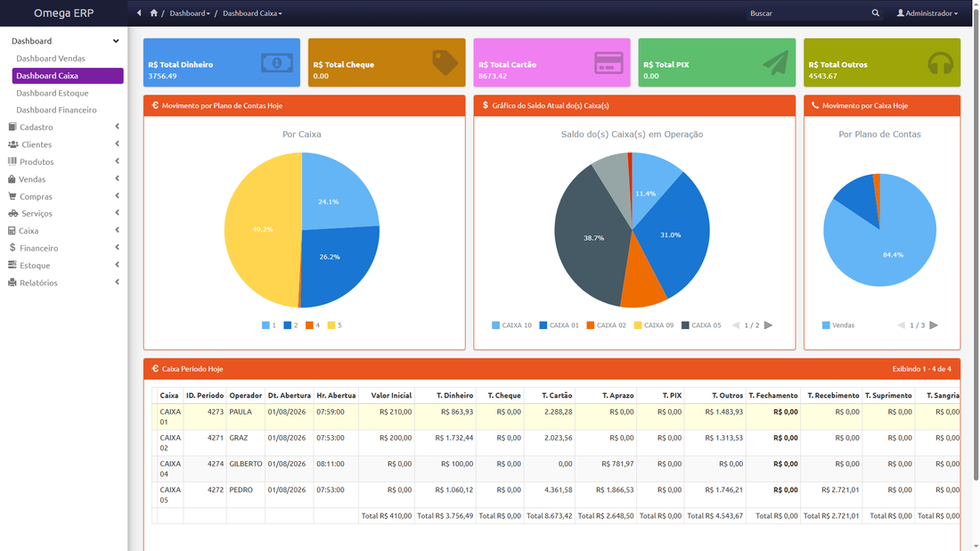
Task: Open the Dashboard Caixa breadcrumb dropdown
Action: point(252,13)
